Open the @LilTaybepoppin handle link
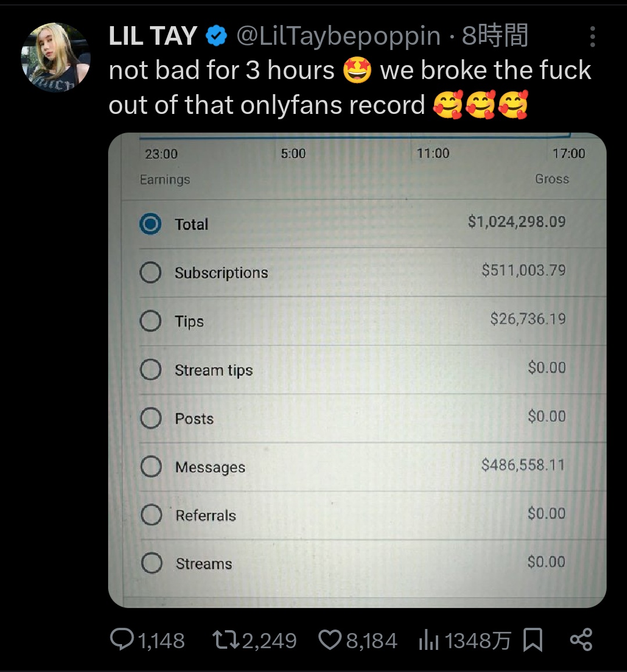Screen dimensions: 627x672 (x=338, y=36)
